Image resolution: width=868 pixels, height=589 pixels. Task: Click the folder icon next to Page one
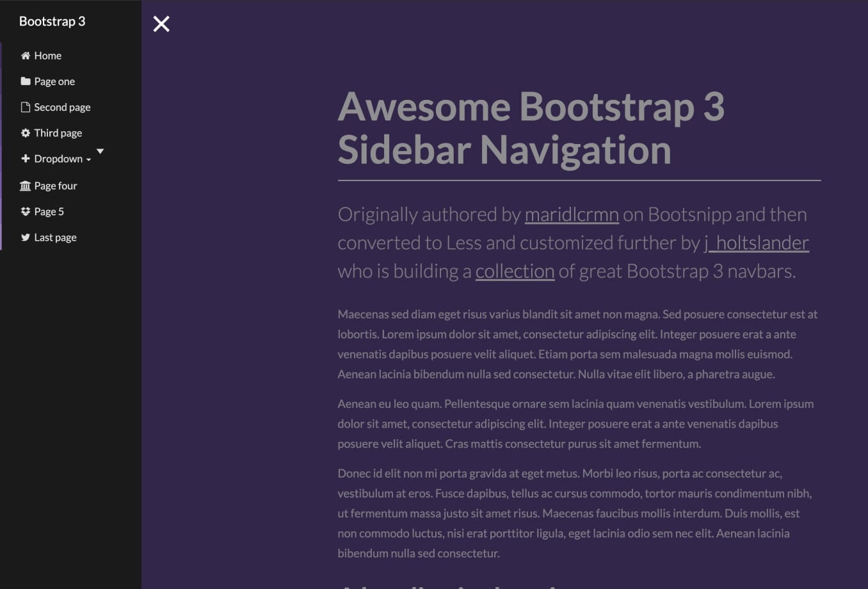coord(25,81)
